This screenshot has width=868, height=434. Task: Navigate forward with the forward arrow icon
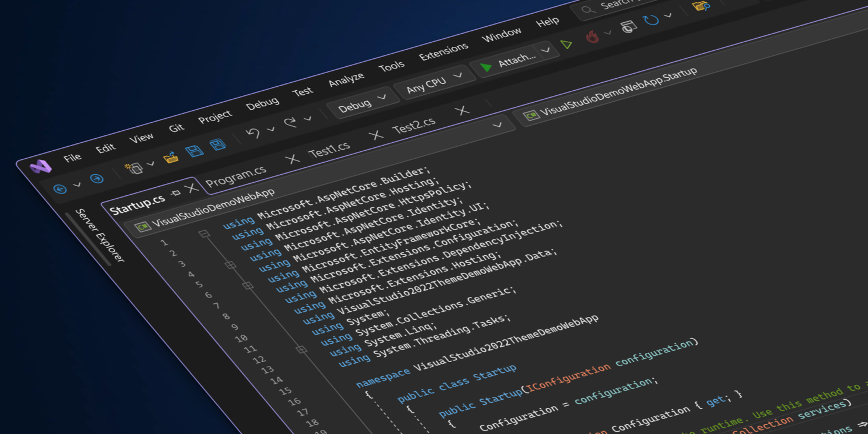pos(97,179)
